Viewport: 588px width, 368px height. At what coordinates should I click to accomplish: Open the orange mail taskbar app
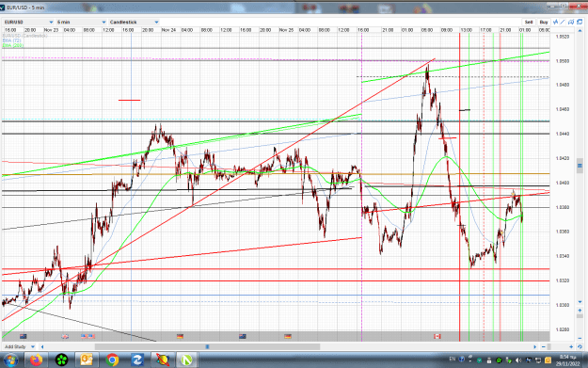point(87,360)
